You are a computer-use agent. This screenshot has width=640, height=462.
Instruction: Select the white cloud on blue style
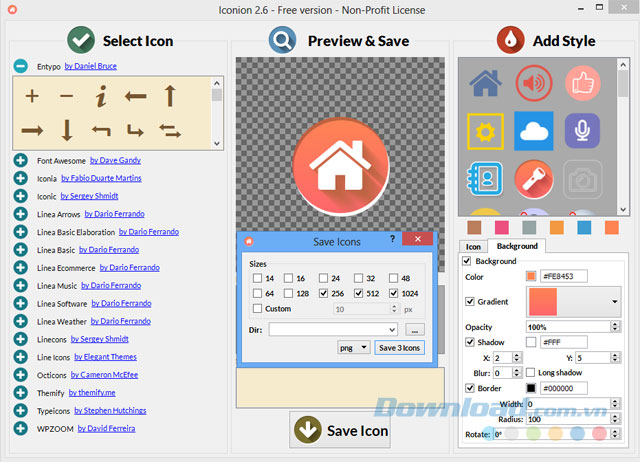click(x=534, y=131)
